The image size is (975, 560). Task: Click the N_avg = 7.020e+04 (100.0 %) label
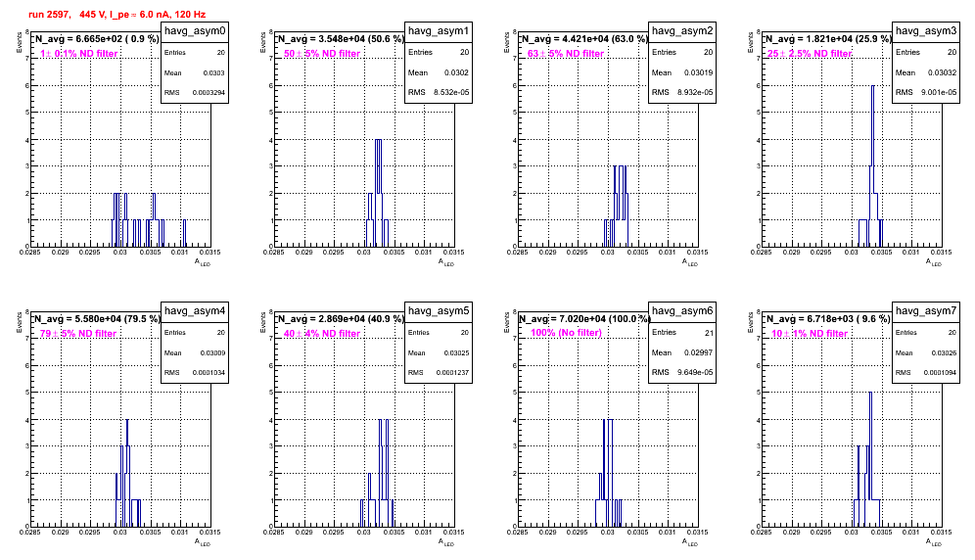(x=584, y=319)
